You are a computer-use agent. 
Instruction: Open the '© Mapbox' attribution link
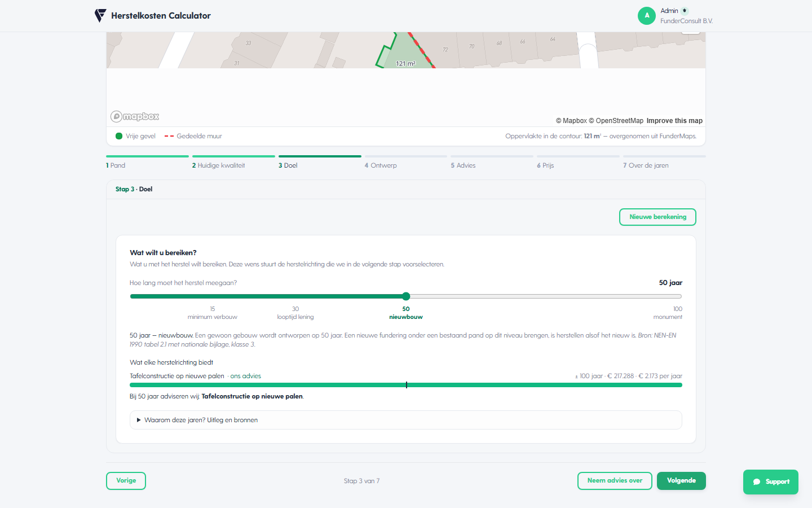(571, 121)
